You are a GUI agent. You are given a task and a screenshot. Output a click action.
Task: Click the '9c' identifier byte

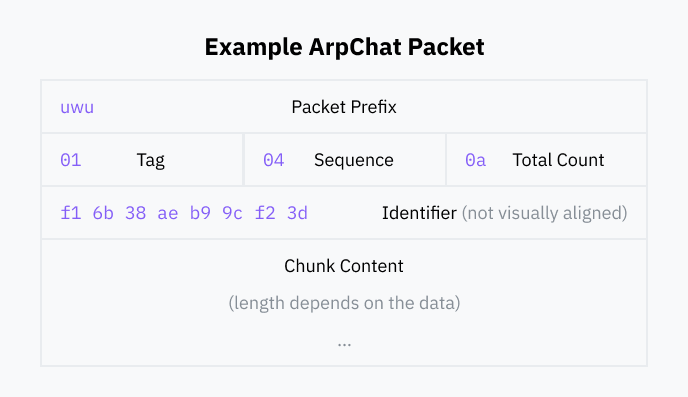click(x=233, y=213)
